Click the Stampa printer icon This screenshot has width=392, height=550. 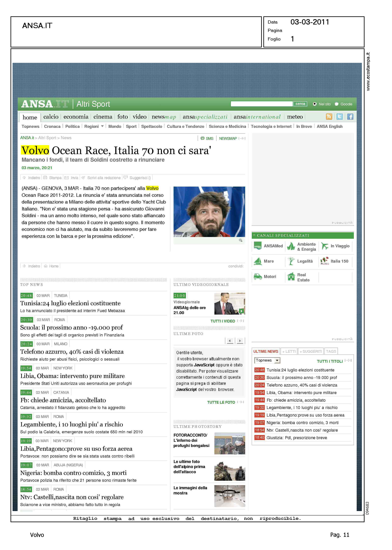pos(45,178)
